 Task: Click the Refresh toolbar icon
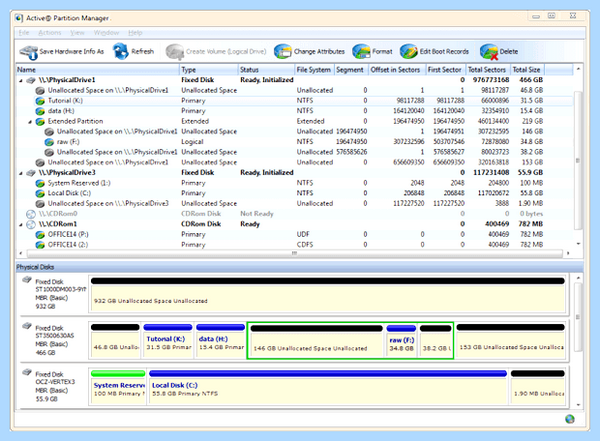coord(121,51)
